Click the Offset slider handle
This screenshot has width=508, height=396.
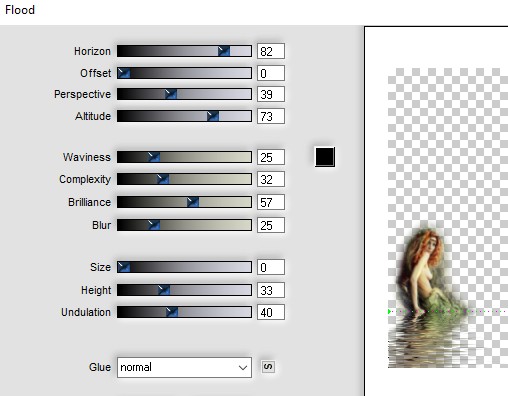click(x=124, y=73)
